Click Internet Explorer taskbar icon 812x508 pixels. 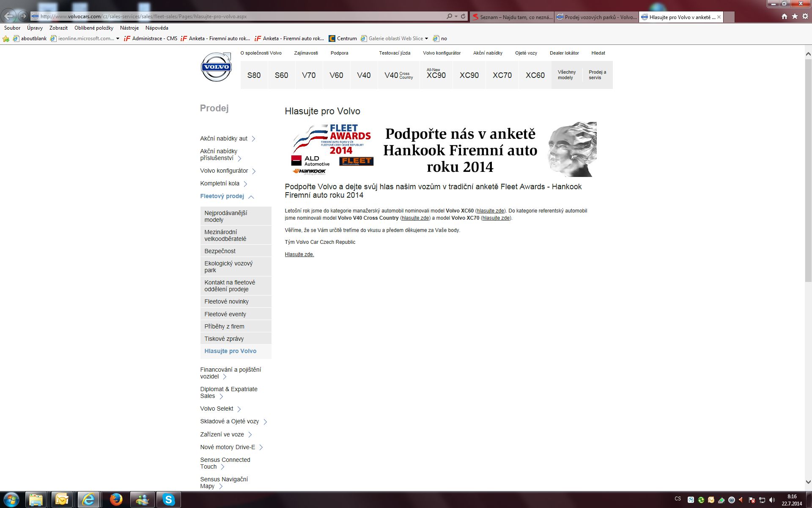coord(89,500)
